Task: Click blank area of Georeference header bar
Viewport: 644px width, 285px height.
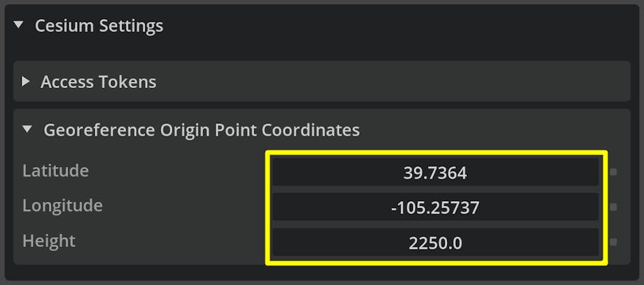Action: 491,129
